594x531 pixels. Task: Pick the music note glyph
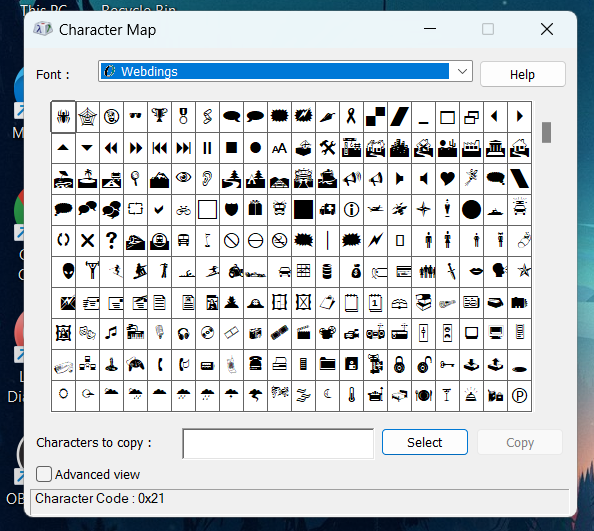point(111,333)
